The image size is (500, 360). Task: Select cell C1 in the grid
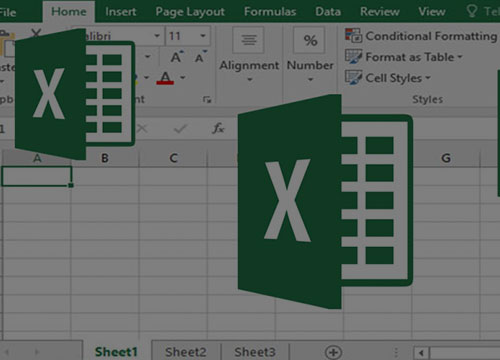[x=173, y=176]
